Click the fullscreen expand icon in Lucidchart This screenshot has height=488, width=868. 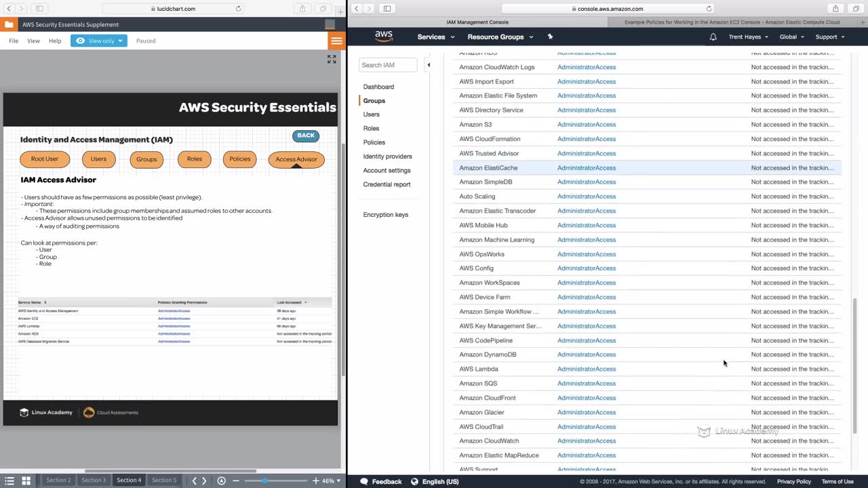(x=332, y=60)
